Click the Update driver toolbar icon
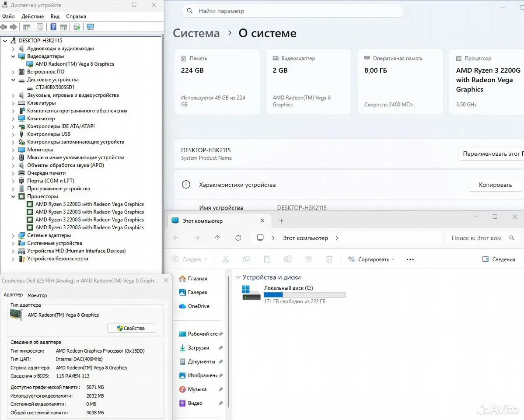The image size is (524, 420). click(77, 27)
